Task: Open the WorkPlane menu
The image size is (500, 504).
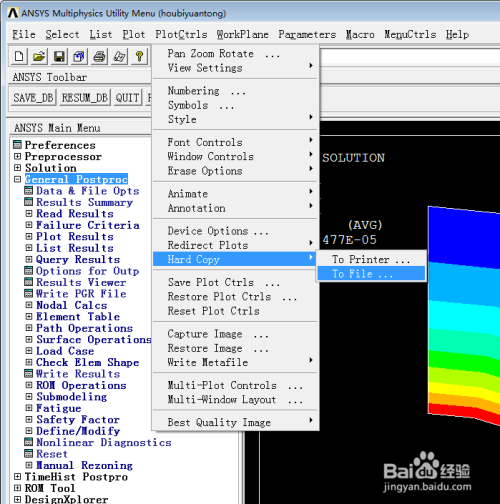Action: pyautogui.click(x=242, y=34)
